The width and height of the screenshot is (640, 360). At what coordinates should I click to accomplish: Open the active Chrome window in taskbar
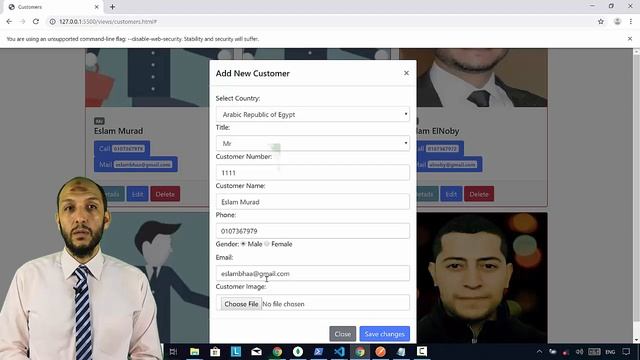(x=360, y=351)
